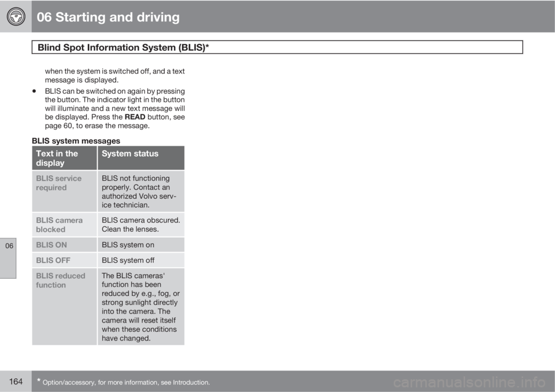Click the page number '164'
The height and width of the screenshot is (392, 555).
16,382
